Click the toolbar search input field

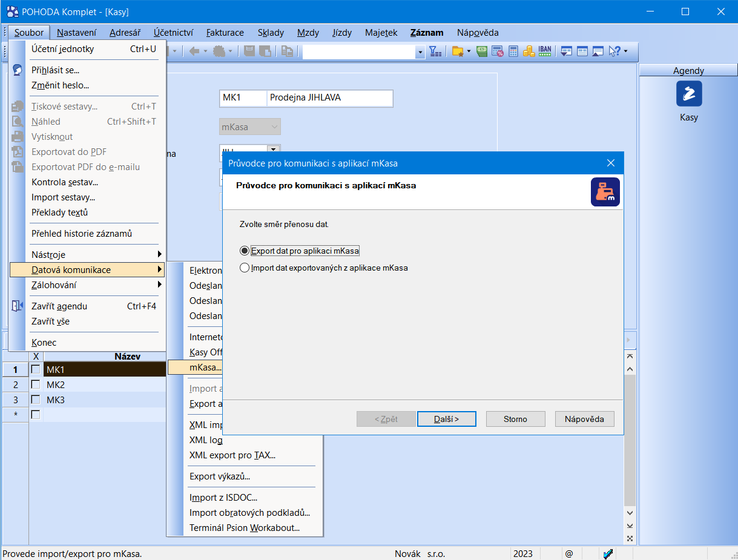click(359, 52)
